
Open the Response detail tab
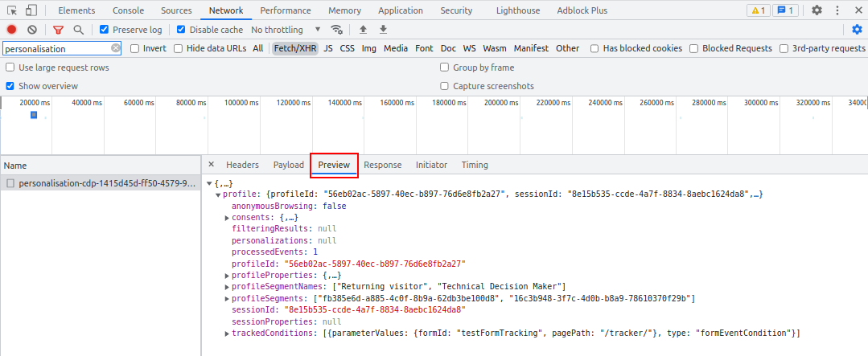[383, 165]
